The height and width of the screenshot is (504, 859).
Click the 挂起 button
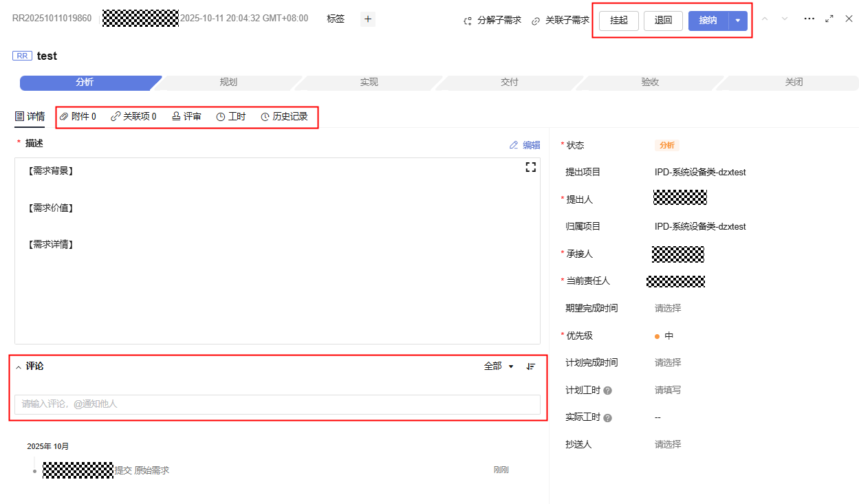[x=619, y=21]
